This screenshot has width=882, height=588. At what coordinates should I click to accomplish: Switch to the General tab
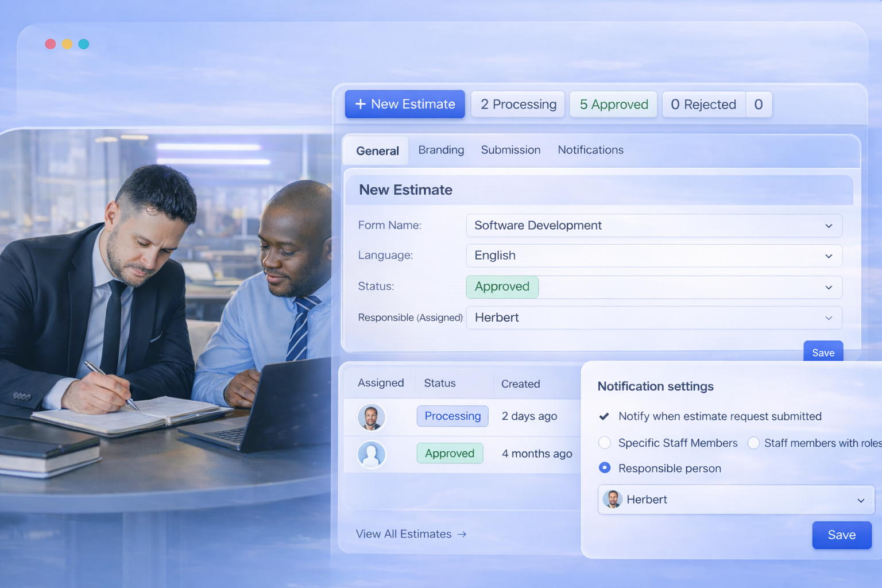click(x=377, y=151)
